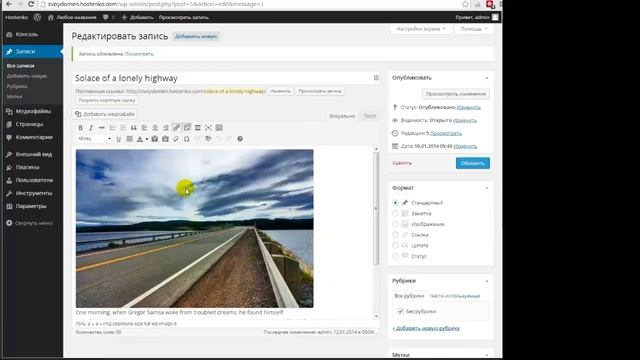
Task: Click Добавить медиафайл button
Action: click(x=105, y=114)
